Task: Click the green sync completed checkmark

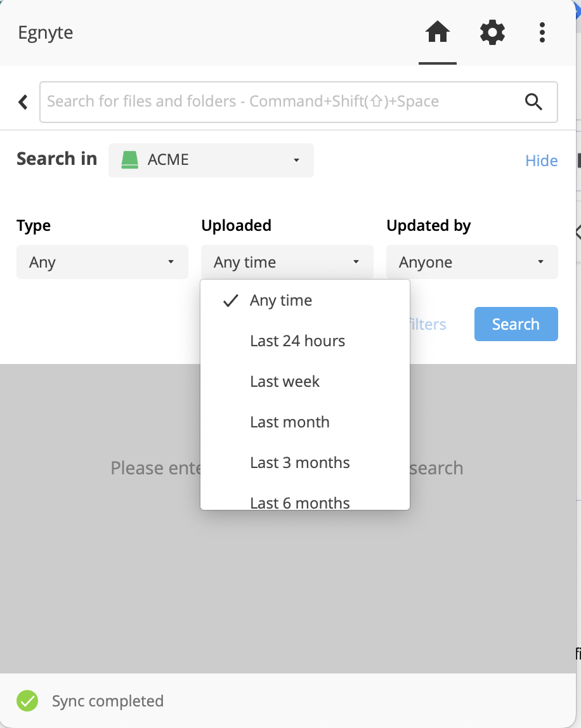Action: [x=27, y=701]
